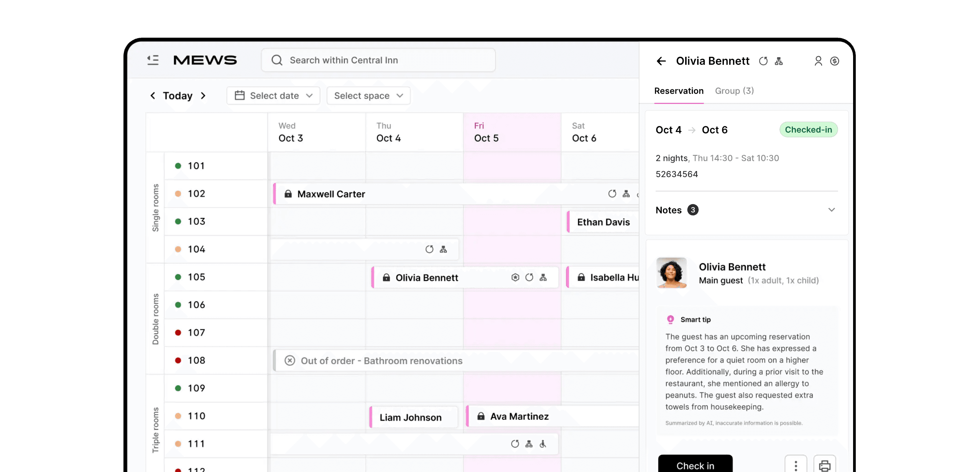Focus the Search within Central Inn field
This screenshot has height=472, width=980.
[x=378, y=60]
